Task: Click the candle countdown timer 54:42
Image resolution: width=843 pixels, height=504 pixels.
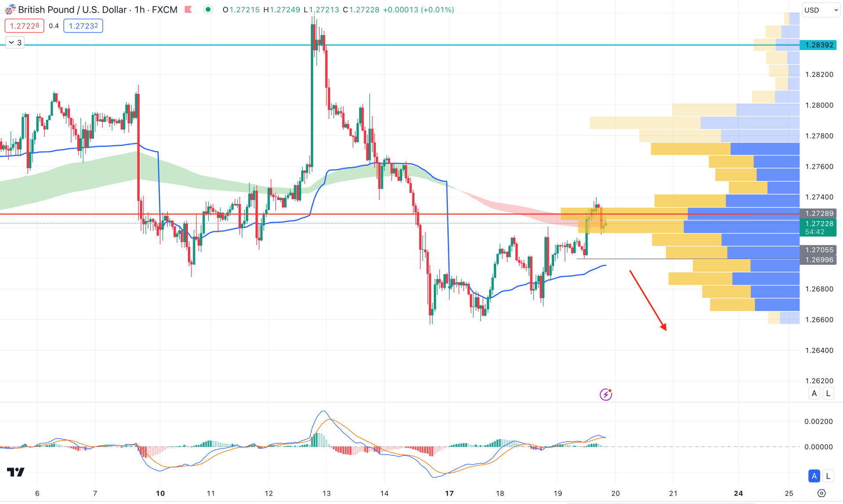Action: pos(814,232)
